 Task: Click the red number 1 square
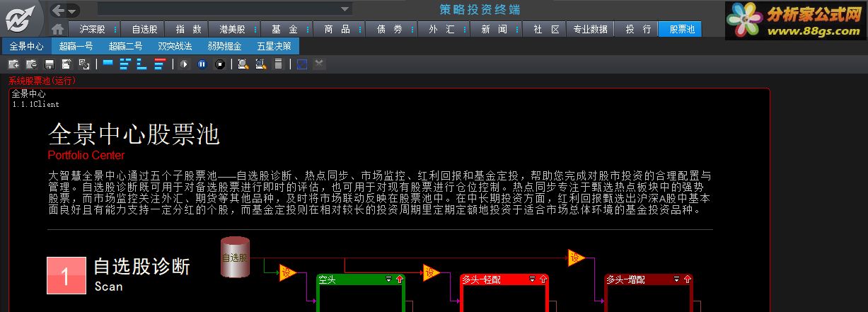[66, 275]
